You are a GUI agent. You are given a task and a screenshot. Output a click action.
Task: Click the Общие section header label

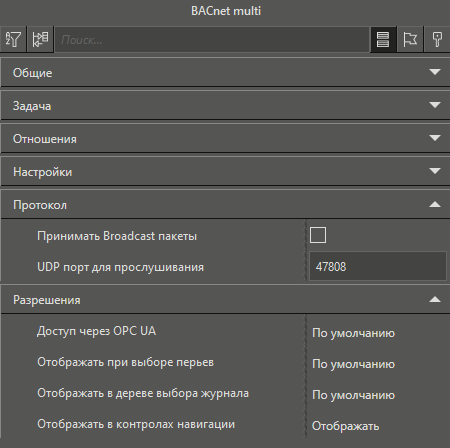pyautogui.click(x=32, y=73)
